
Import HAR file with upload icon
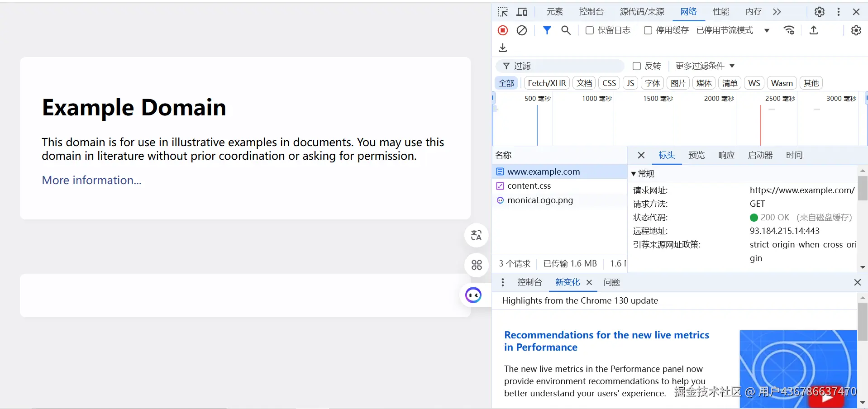(814, 30)
